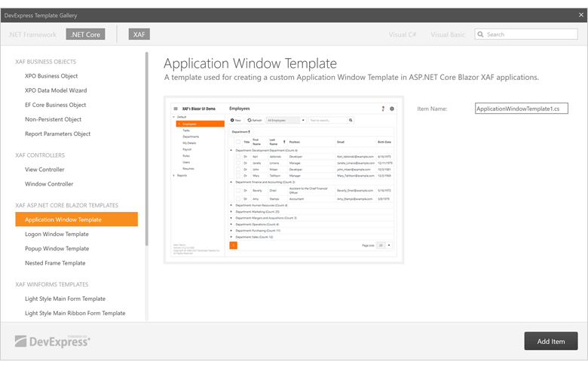Close the DevExpress Template Gallery dialog

coord(581,15)
